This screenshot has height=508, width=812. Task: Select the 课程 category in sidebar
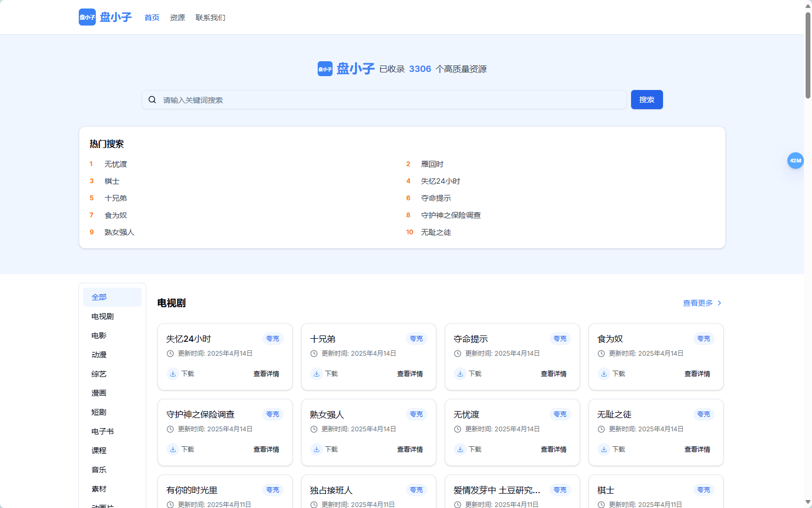112,450
